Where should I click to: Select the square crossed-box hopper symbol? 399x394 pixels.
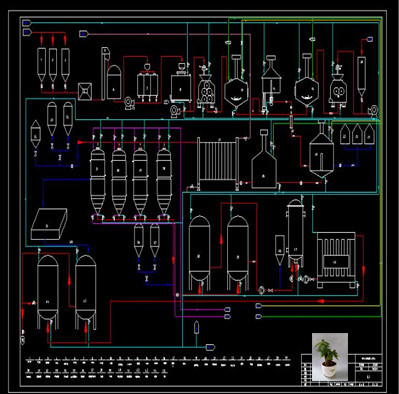85,91
